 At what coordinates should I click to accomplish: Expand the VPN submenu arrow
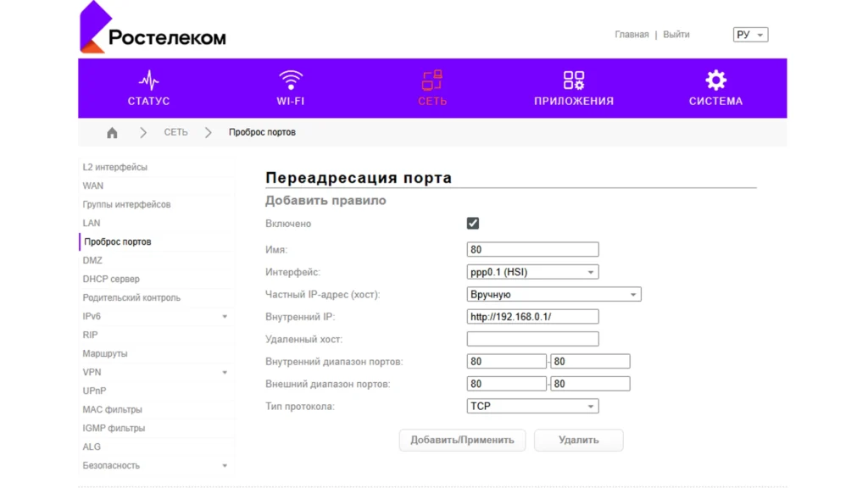(x=225, y=373)
